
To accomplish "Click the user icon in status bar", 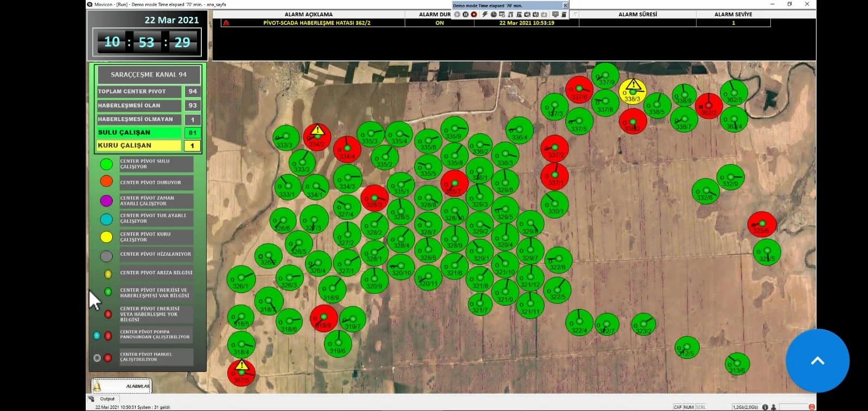I will (773, 407).
